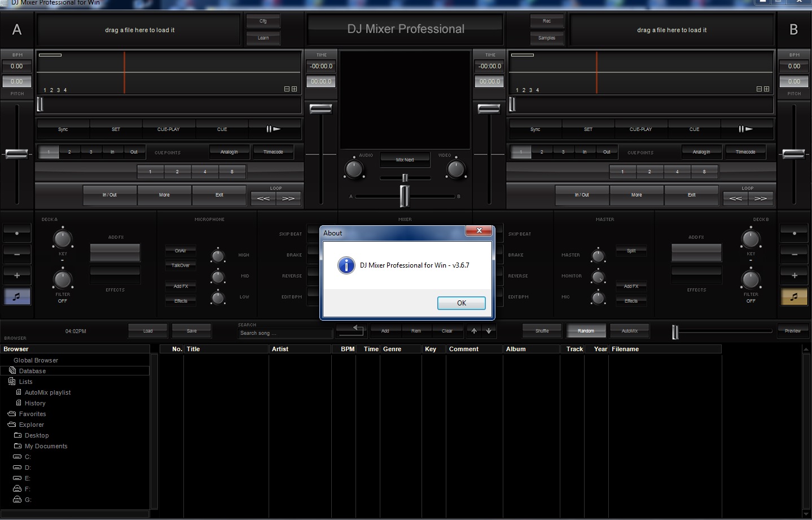Toggle Random playback mode
Viewport: 812px width, 520px height.
586,331
